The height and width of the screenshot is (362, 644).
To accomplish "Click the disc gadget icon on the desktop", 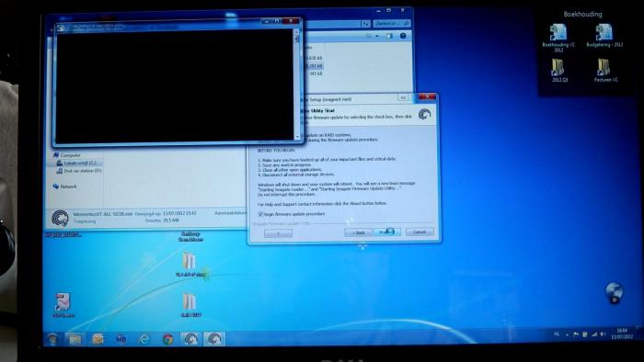I will (614, 292).
